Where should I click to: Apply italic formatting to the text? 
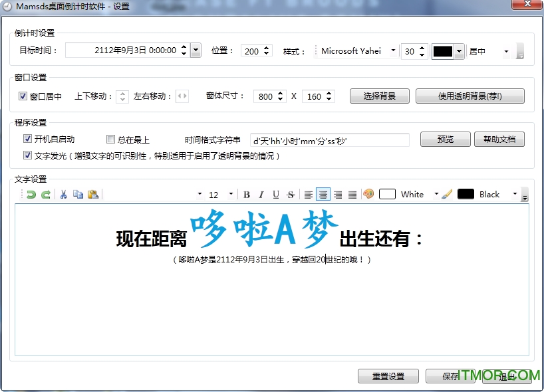[x=261, y=194]
